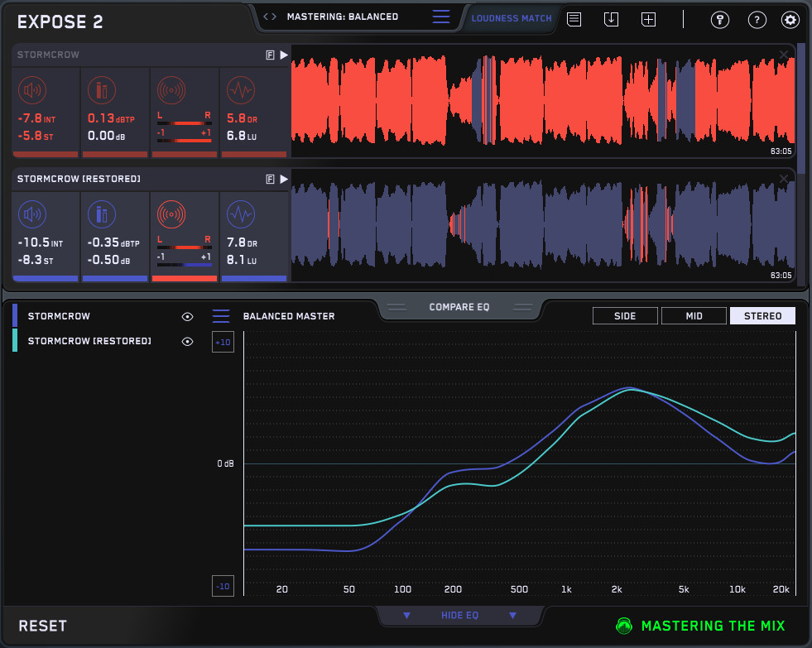Click the Stormcrow track F button
The image size is (812, 648).
(x=270, y=55)
